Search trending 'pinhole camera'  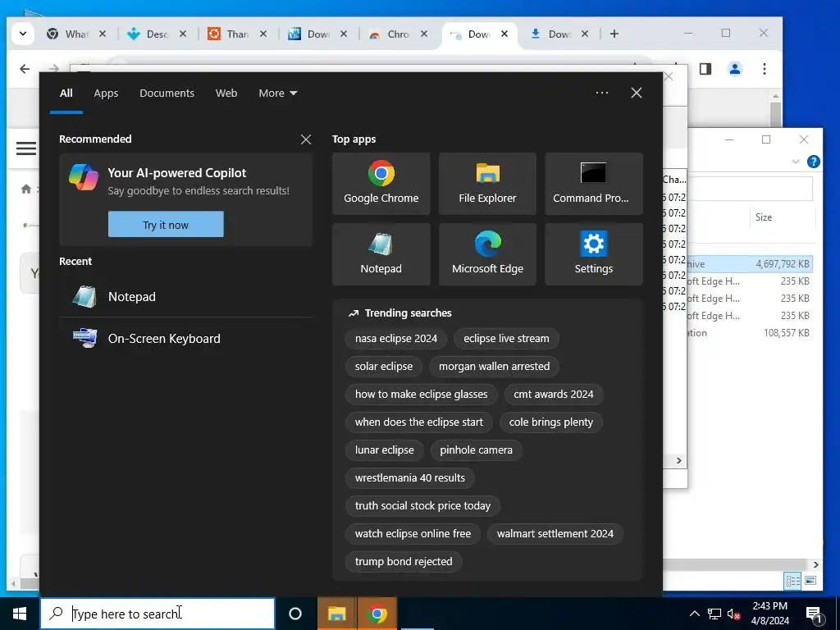pyautogui.click(x=476, y=450)
